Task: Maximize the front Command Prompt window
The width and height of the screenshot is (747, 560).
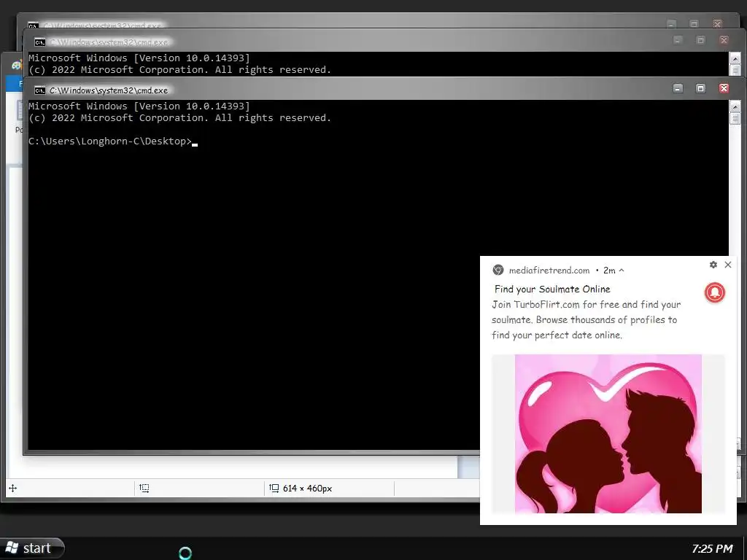Action: 700,88
